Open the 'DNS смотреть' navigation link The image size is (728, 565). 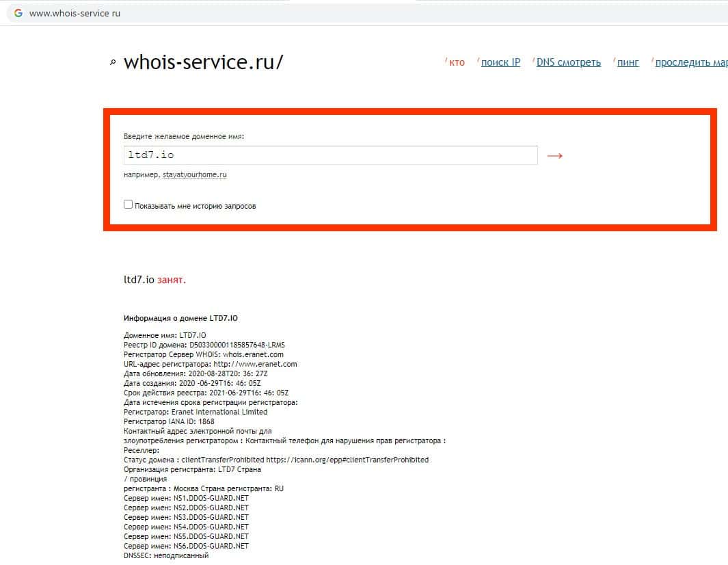(568, 62)
